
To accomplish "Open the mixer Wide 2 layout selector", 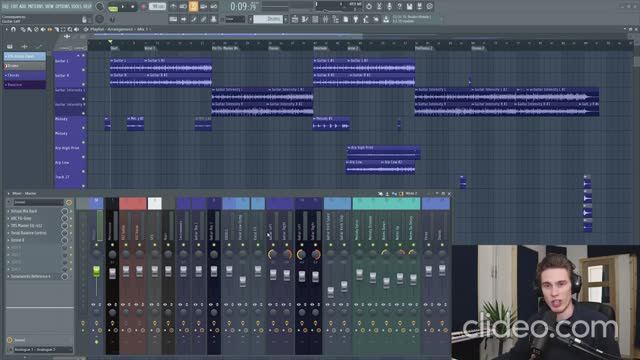I will (x=411, y=193).
